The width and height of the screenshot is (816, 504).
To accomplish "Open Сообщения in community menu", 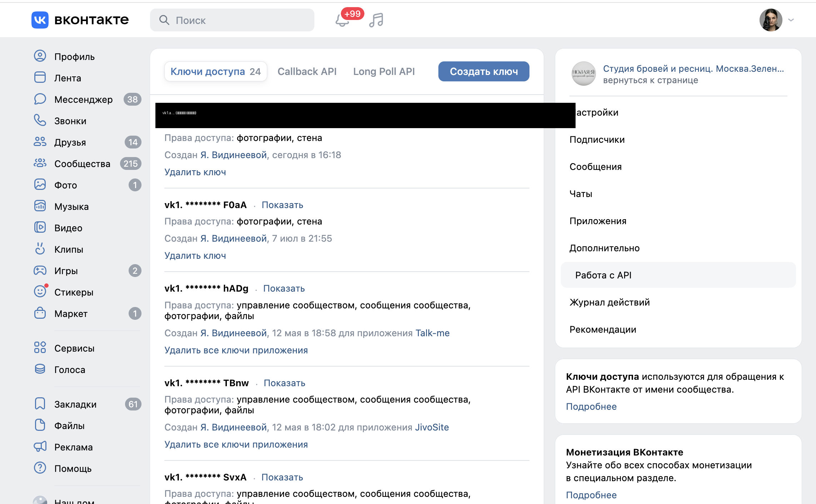I will tap(596, 167).
